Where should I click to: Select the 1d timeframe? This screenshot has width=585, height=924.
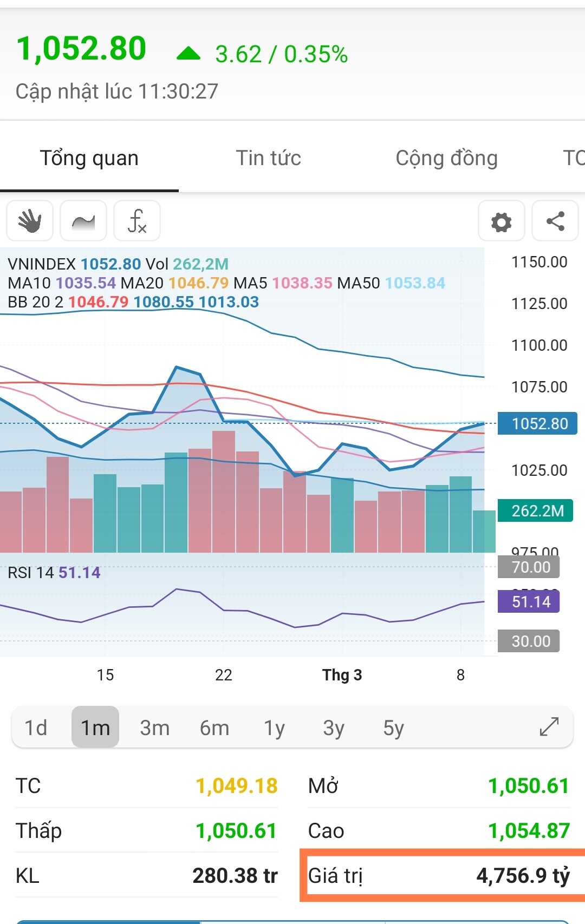(x=36, y=728)
